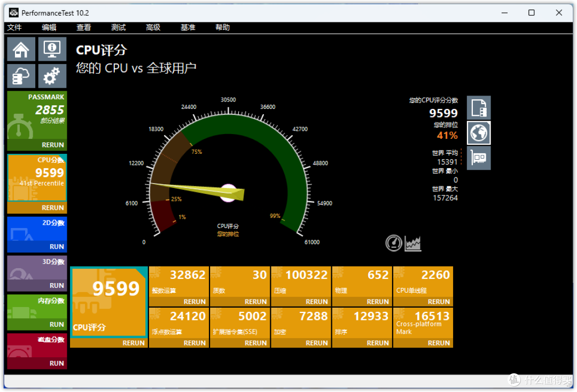Click the PerformanceTest app icon in title bar
This screenshot has height=392, width=577.
coord(13,13)
